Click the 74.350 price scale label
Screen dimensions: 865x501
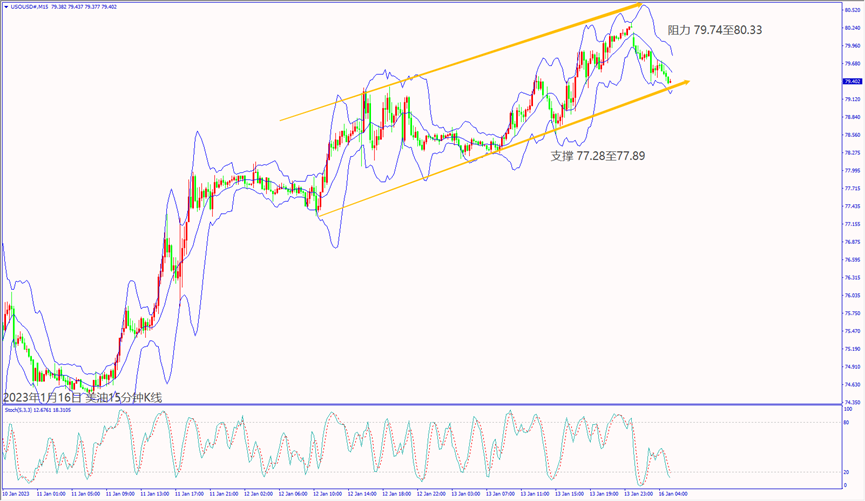click(x=851, y=402)
